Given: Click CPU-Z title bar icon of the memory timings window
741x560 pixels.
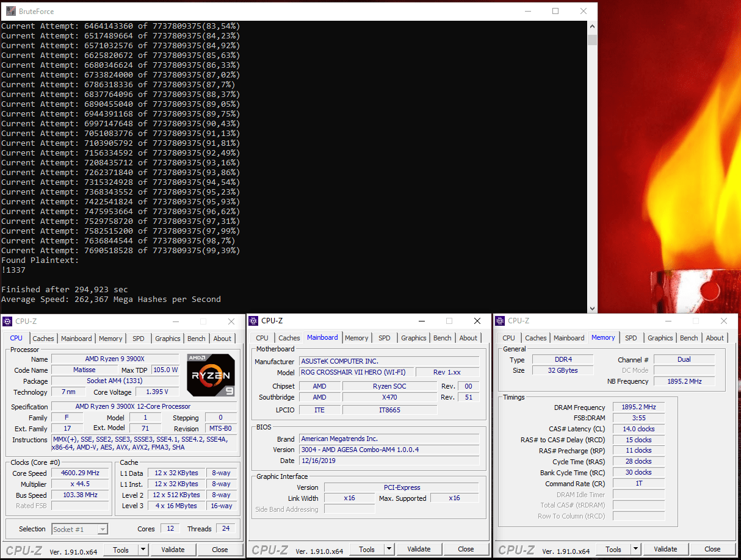Looking at the screenshot, I should (500, 321).
